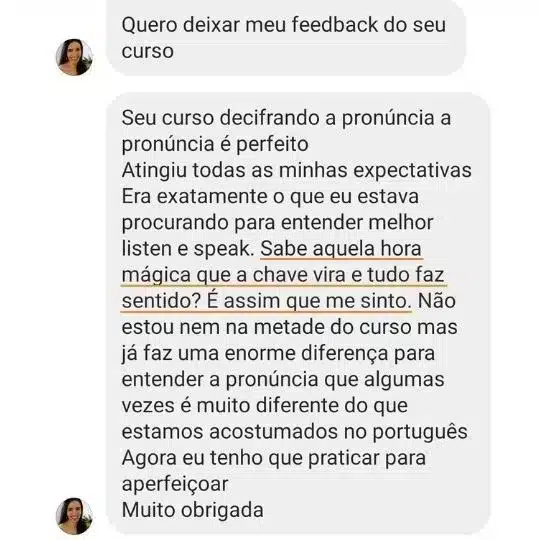Image resolution: width=540 pixels, height=540 pixels.
Task: Select the 'Quero deixar meu feedback' message bubble
Action: click(285, 37)
